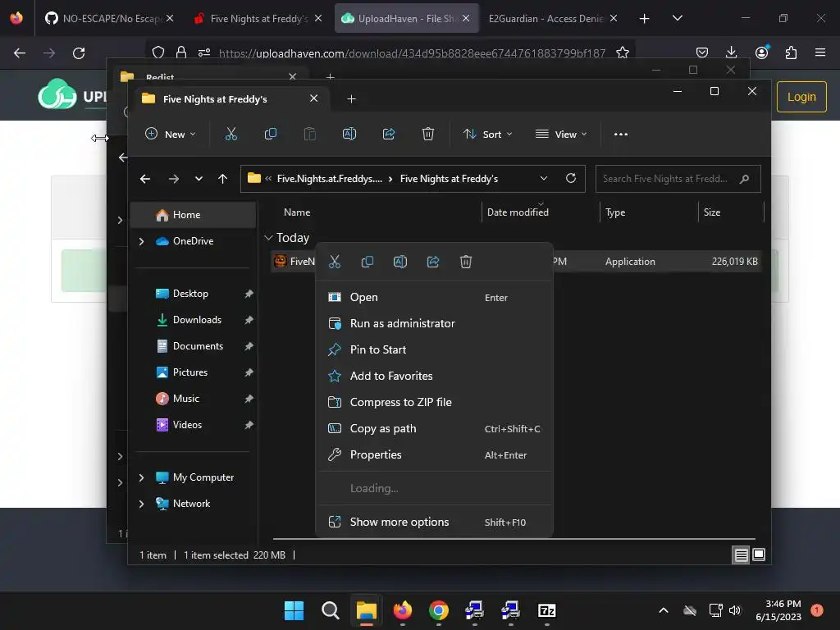The width and height of the screenshot is (840, 630).
Task: Click Paste icon in Explorer toolbar
Action: (x=309, y=134)
